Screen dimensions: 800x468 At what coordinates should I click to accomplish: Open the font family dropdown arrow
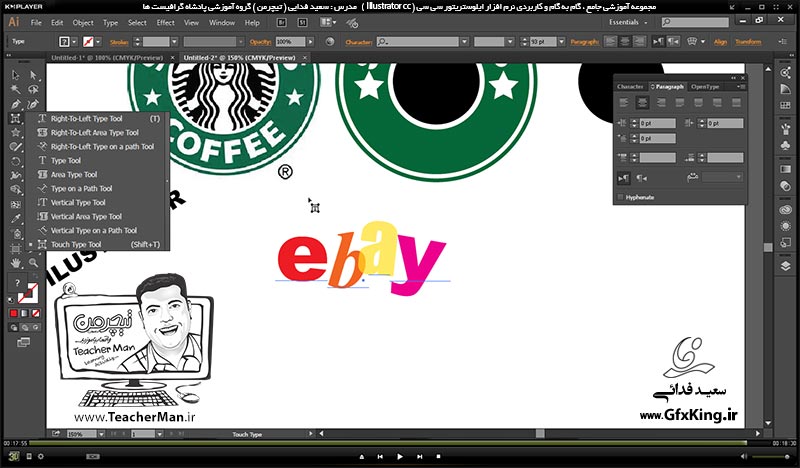pos(464,42)
